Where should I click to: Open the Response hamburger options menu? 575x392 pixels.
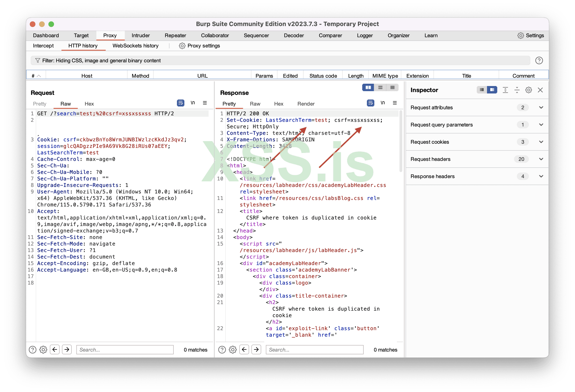(395, 103)
